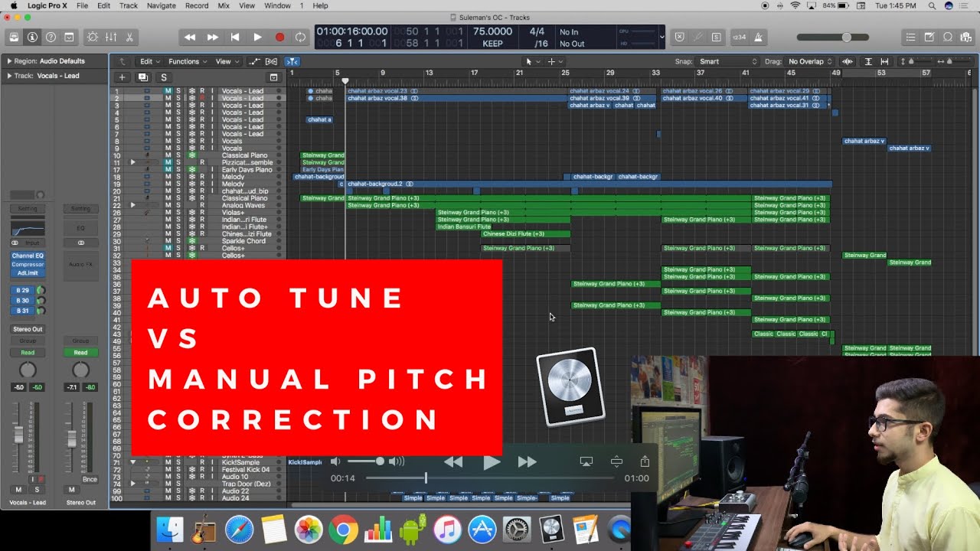The width and height of the screenshot is (980, 551).
Task: Click the vertical auto zoom button
Action: pos(868,61)
